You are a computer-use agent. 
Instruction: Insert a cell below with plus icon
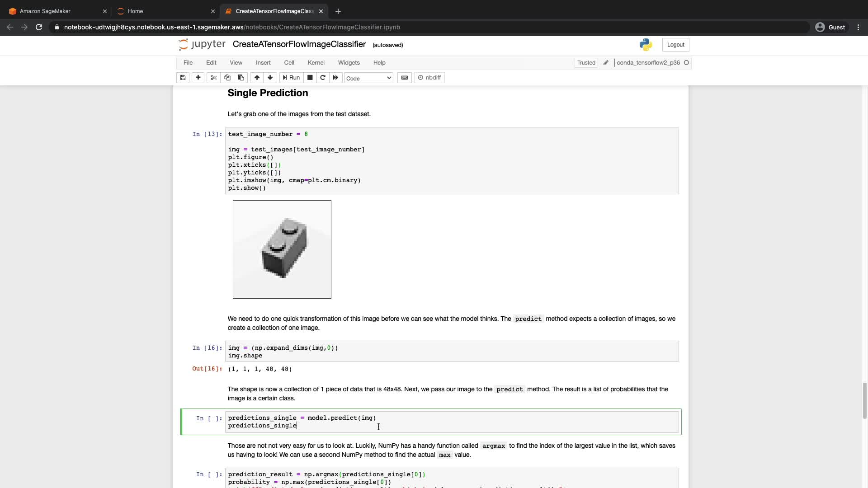pos(198,78)
